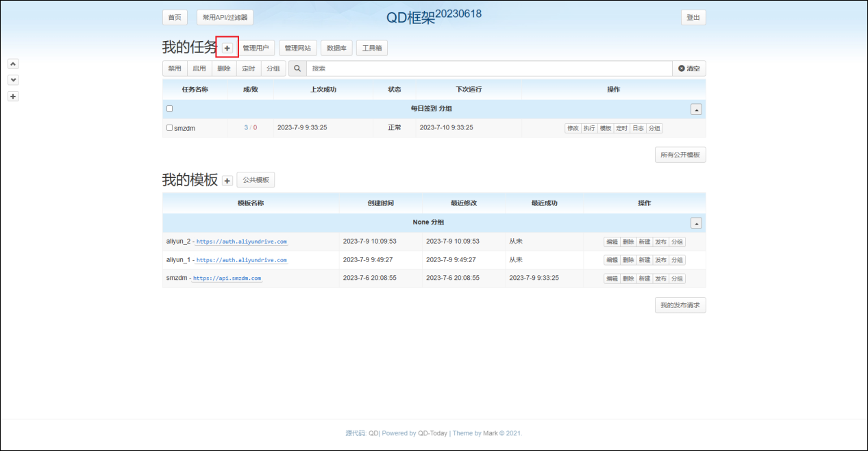Click the scroll-up arrow on left sidebar
This screenshot has height=451, width=868.
pos(13,64)
